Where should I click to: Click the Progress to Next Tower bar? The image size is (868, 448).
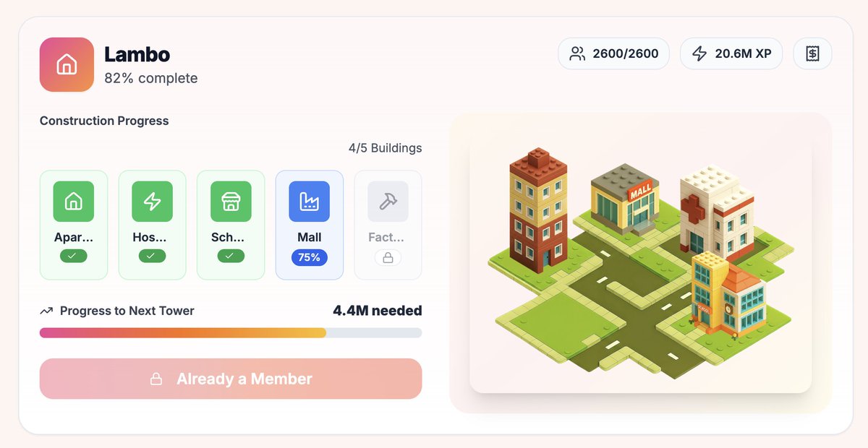[x=231, y=332]
